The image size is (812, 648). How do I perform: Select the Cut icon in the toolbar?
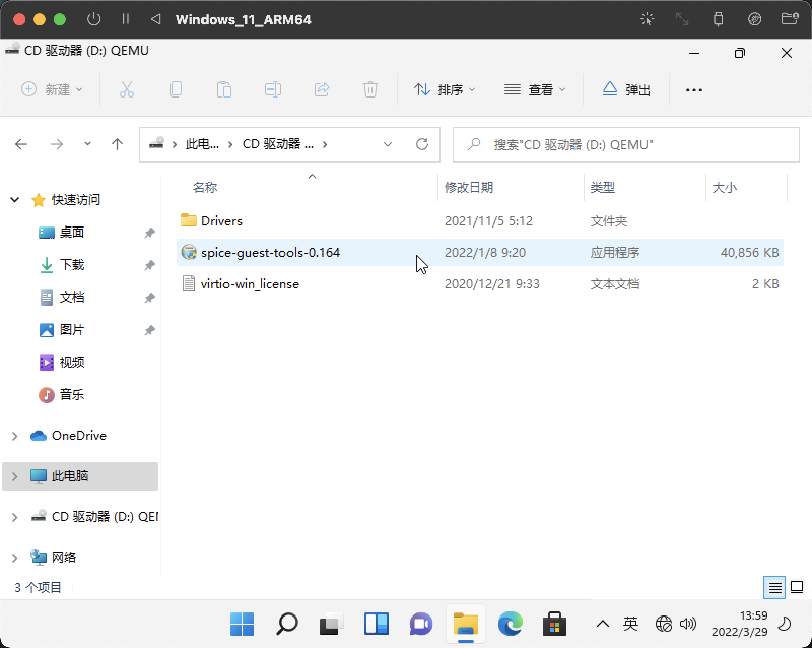[126, 89]
